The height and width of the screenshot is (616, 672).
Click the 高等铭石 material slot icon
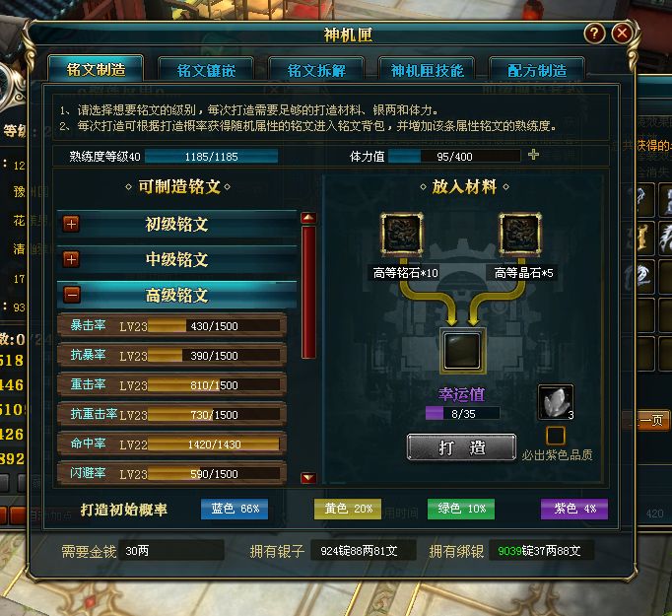pos(402,235)
